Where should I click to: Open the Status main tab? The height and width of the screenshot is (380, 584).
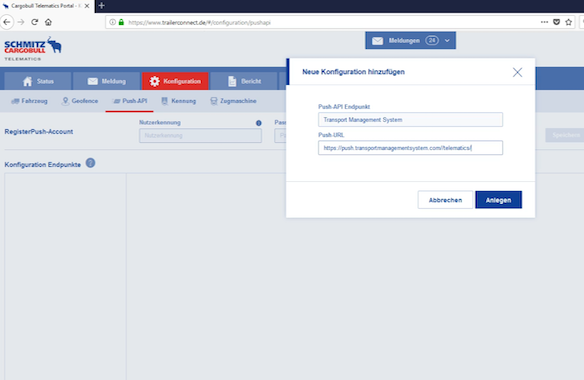coord(38,81)
